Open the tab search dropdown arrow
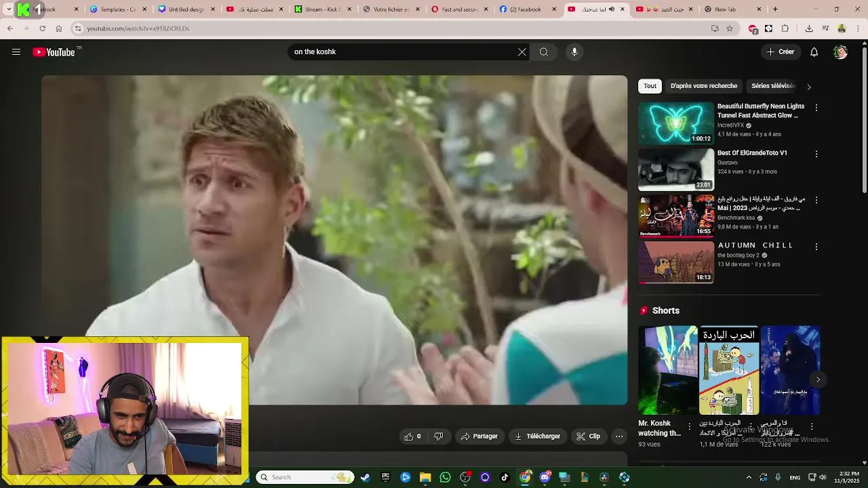This screenshot has width=868, height=488. 9,9
